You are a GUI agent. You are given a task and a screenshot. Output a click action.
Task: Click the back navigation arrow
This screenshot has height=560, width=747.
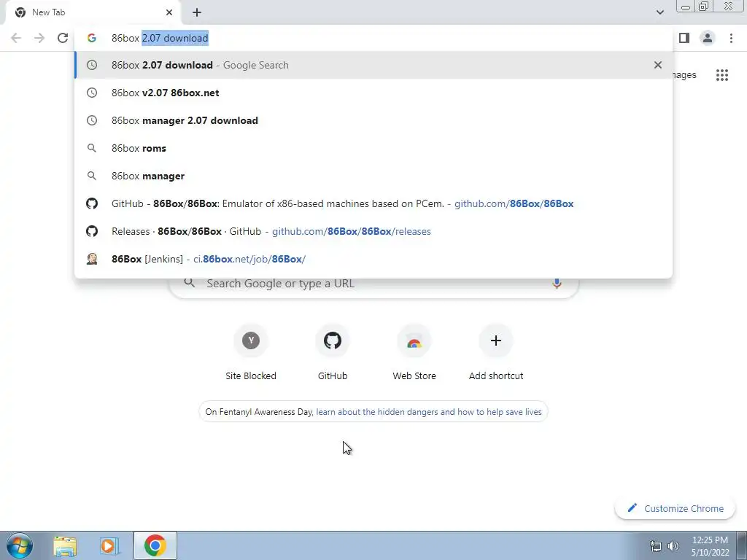16,38
